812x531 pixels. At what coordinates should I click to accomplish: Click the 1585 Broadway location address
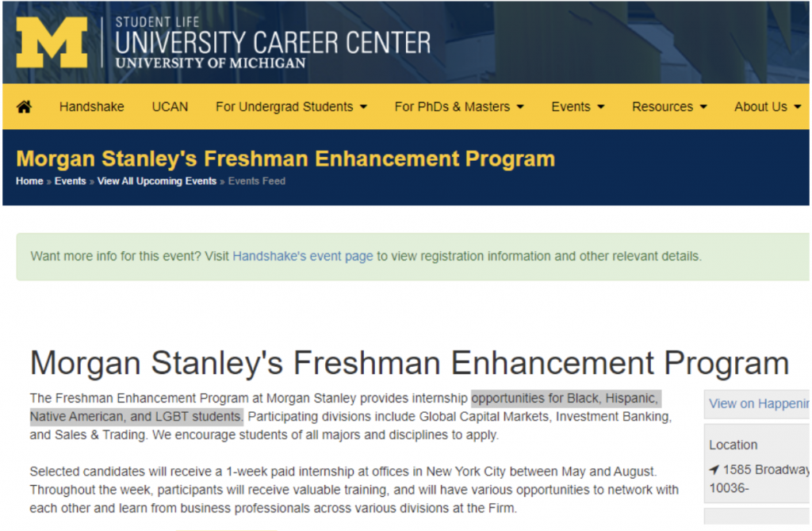click(x=766, y=469)
